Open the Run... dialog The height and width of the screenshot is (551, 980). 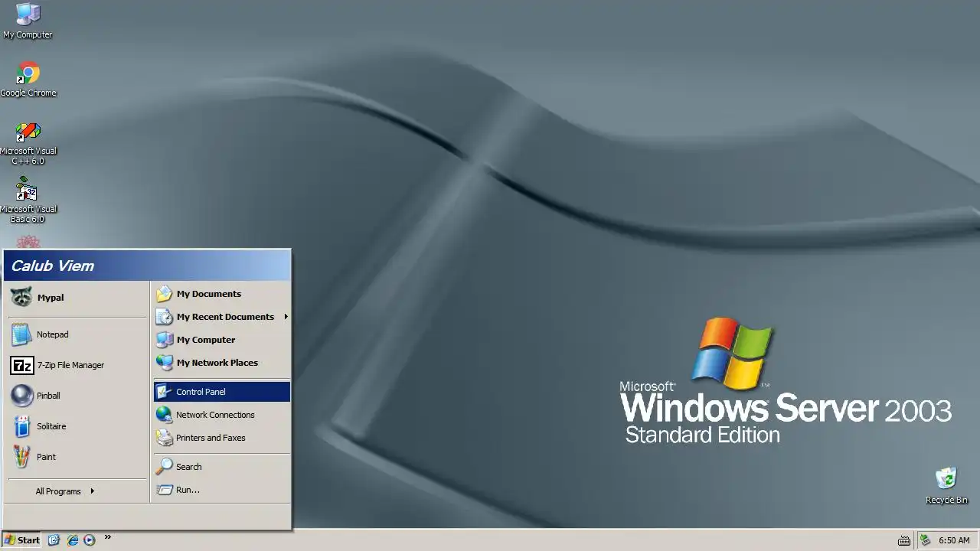222,490
